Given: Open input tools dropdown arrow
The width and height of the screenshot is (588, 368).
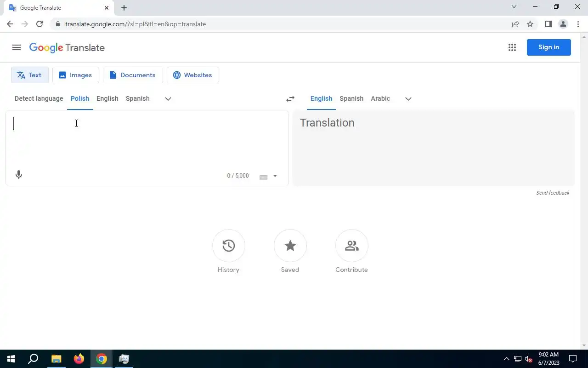Looking at the screenshot, I should [x=275, y=176].
